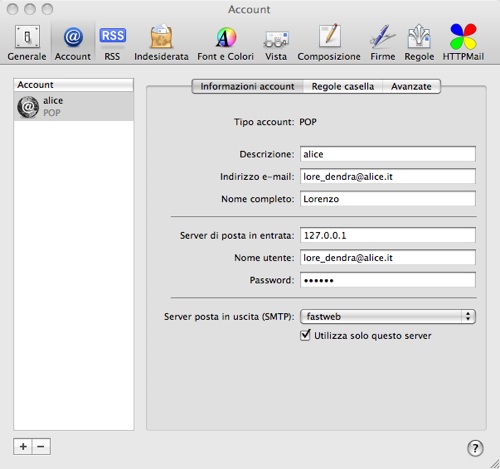Open the HTTPMail plugin preferences
This screenshot has height=469, width=500.
pos(463,43)
